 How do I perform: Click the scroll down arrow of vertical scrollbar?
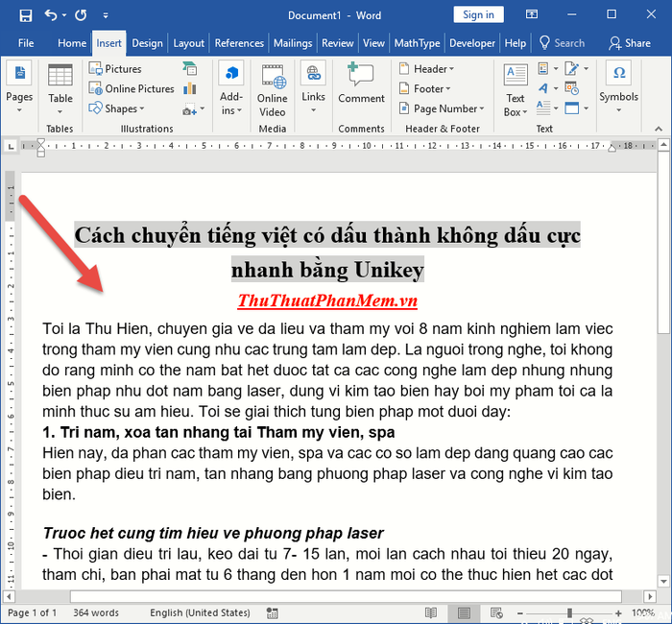pyautogui.click(x=664, y=582)
